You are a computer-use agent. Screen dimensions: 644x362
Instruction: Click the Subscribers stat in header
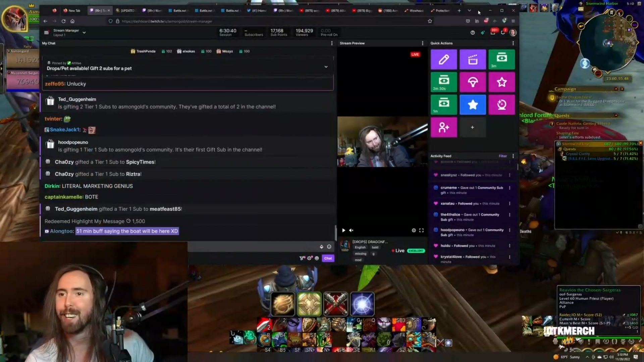[254, 33]
